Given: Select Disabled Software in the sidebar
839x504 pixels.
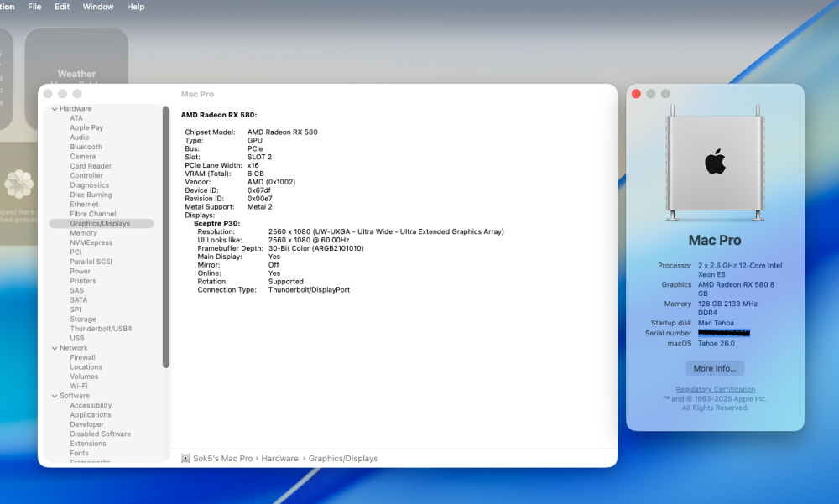Looking at the screenshot, I should (100, 434).
